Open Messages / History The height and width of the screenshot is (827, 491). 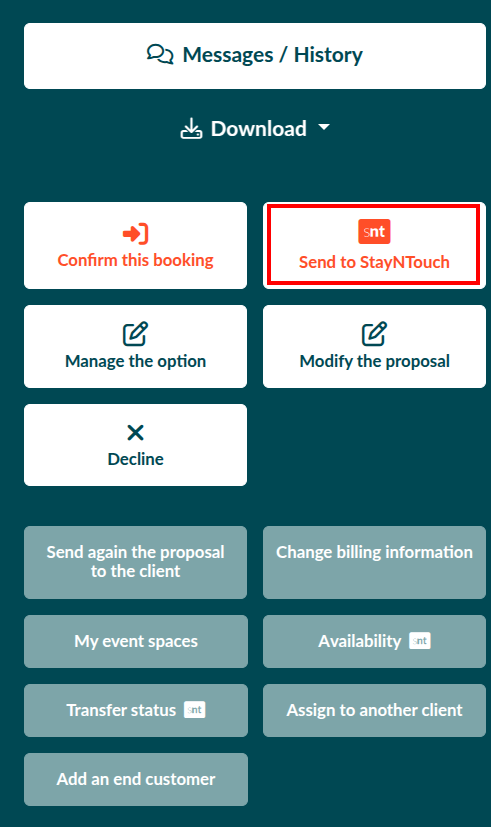(255, 56)
